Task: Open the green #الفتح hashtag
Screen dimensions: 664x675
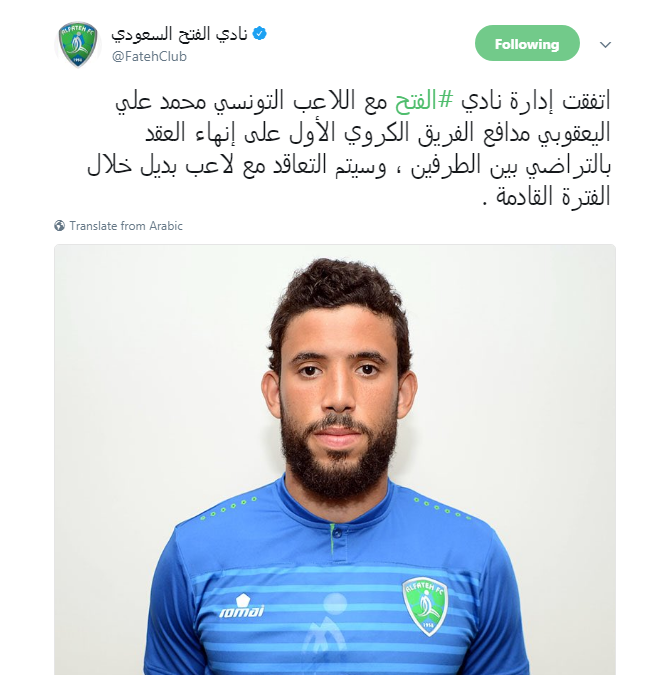Action: (424, 101)
